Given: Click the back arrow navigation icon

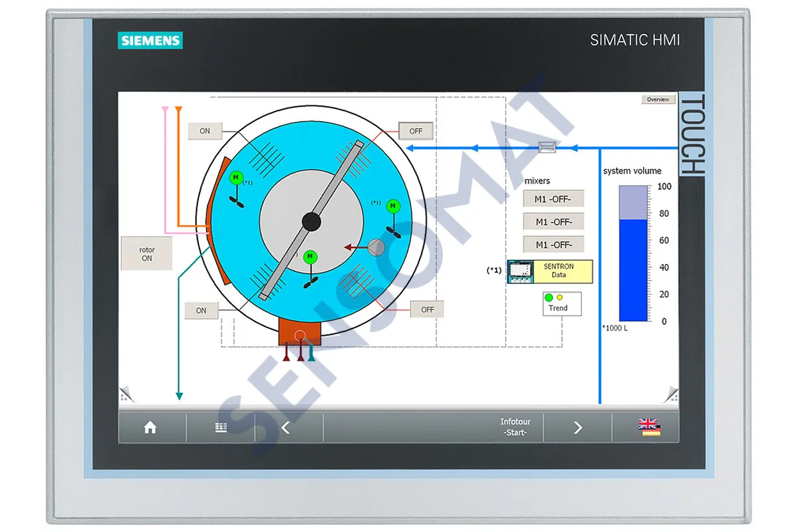Looking at the screenshot, I should pyautogui.click(x=285, y=428).
